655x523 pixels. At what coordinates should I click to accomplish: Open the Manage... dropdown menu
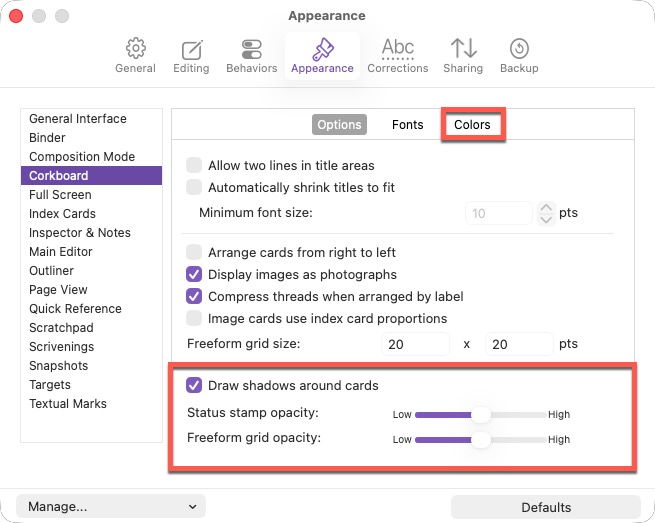(x=111, y=507)
